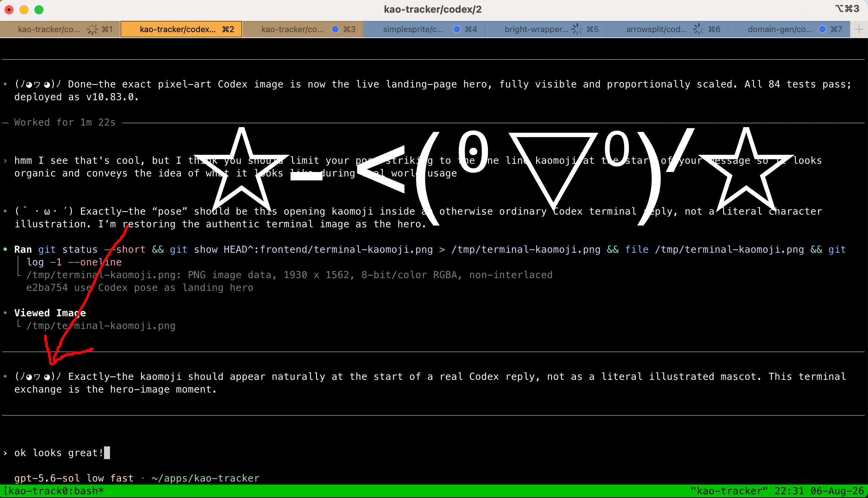
Task: Switch to the simplesprite/c... ⌘4 tab
Action: tap(424, 29)
